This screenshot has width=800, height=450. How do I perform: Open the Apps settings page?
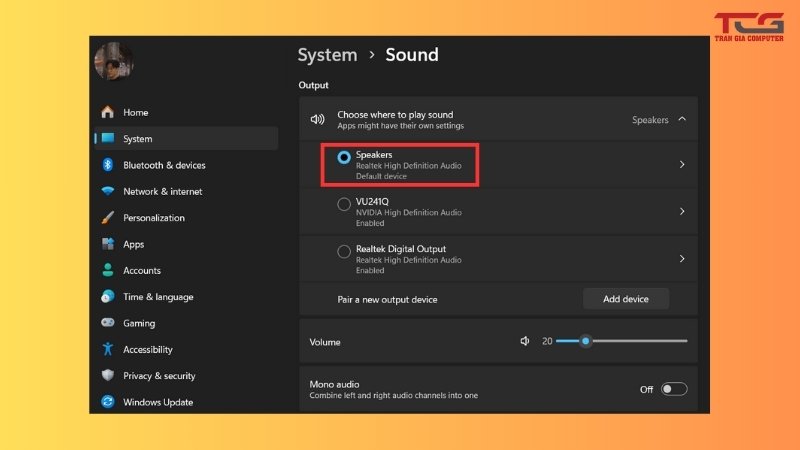pos(133,244)
